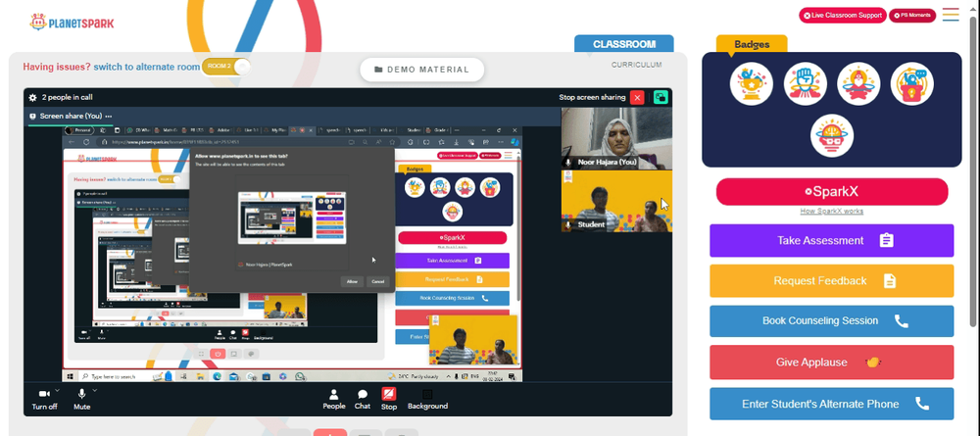Open Live Classroom Support
The width and height of the screenshot is (980, 436).
click(x=843, y=15)
